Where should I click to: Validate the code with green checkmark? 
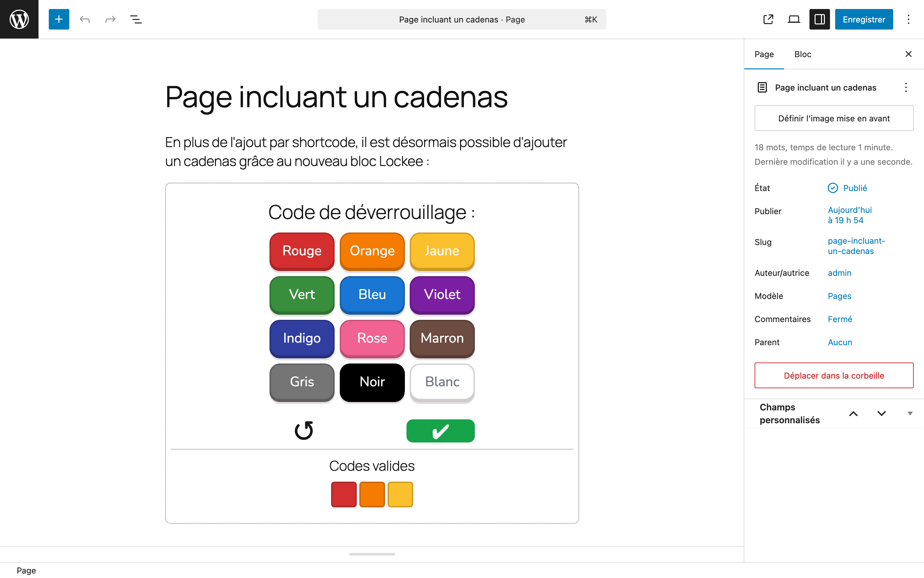pos(440,431)
